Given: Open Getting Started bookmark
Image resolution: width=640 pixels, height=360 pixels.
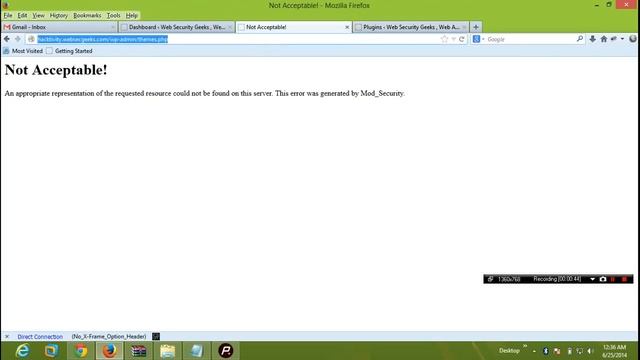Looking at the screenshot, I should pos(69,51).
